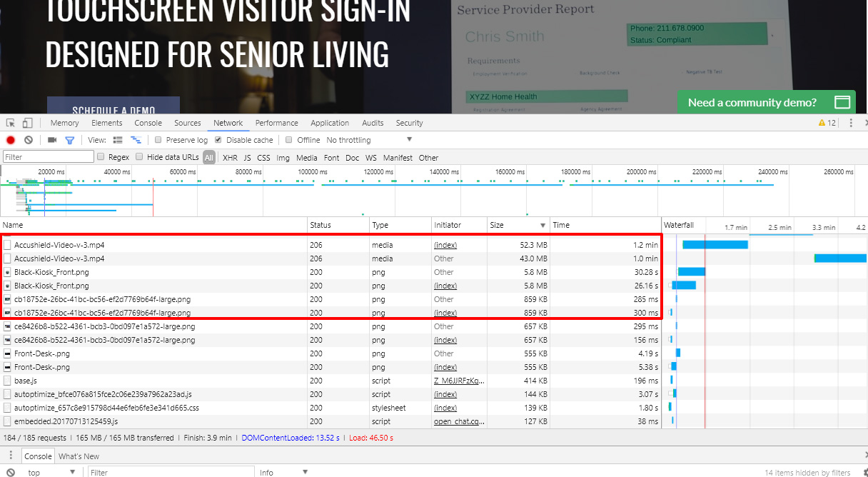The image size is (868, 477).
Task: Expand the Info log level dropdown
Action: pyautogui.click(x=283, y=472)
